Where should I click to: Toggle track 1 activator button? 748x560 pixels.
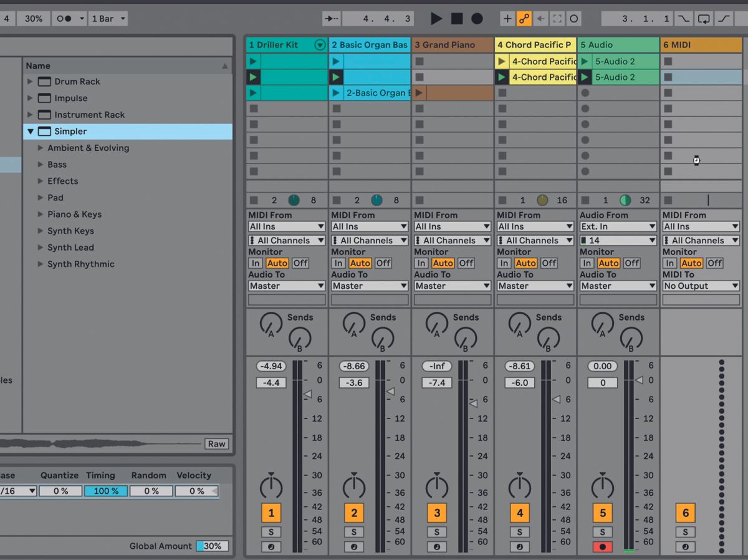coord(271,513)
